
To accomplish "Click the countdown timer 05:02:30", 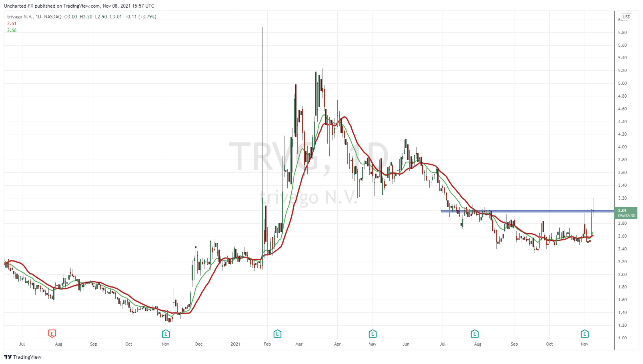I will pyautogui.click(x=627, y=216).
